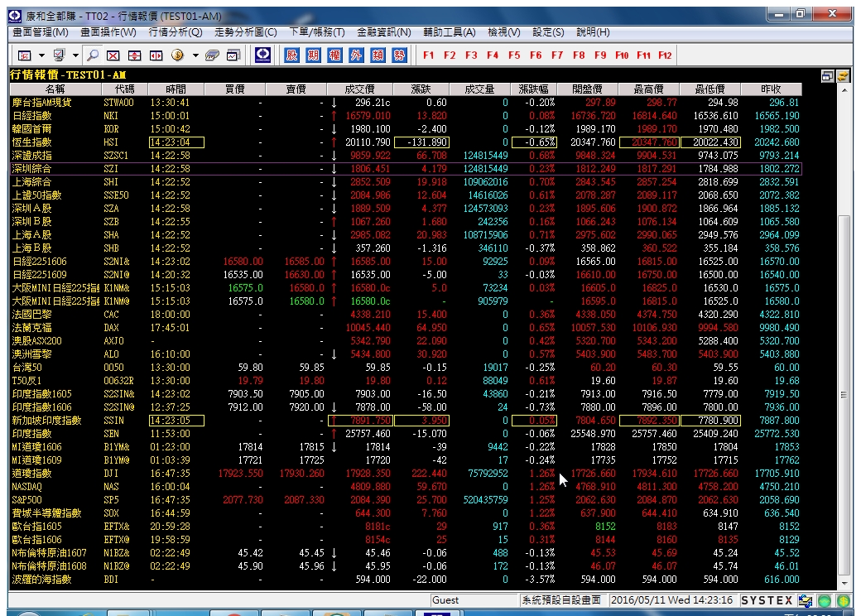Select the 台灣50 row

(405, 368)
